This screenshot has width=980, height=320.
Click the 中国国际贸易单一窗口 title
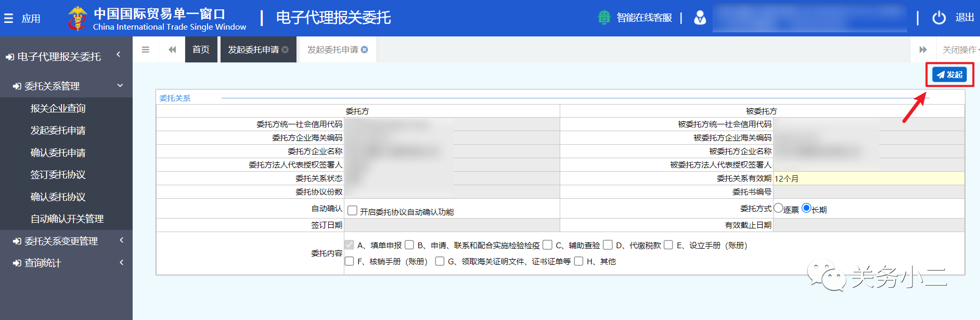coord(159,14)
